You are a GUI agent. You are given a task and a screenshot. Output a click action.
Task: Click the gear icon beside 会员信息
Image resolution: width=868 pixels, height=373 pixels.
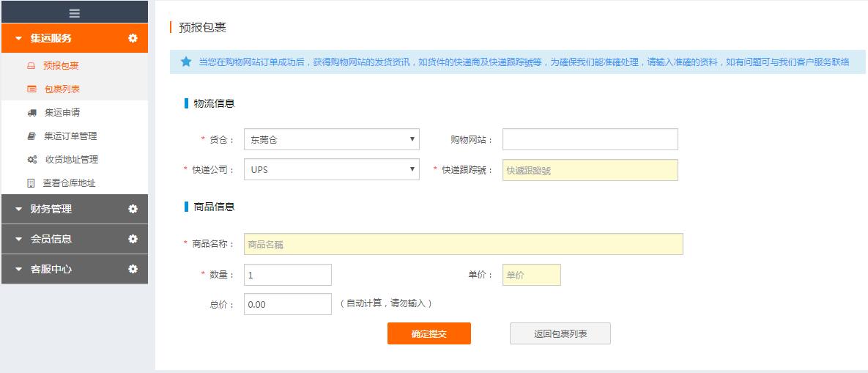(x=133, y=239)
